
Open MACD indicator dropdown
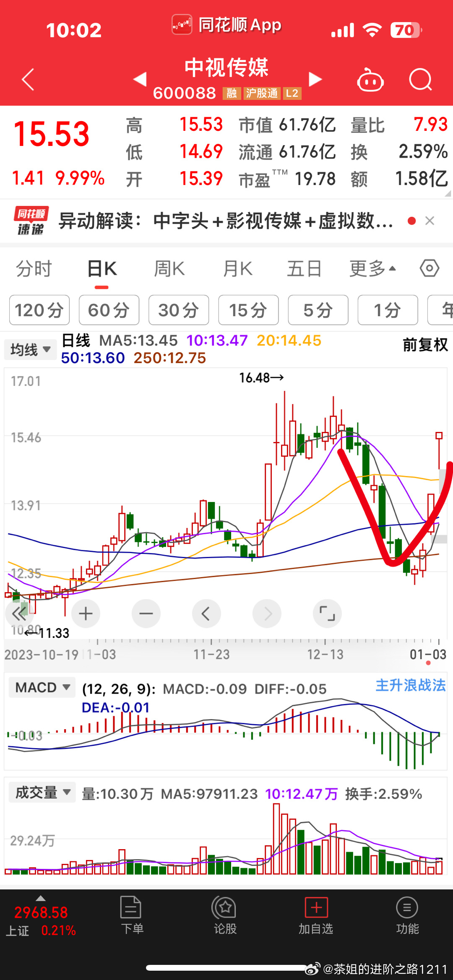tap(42, 687)
